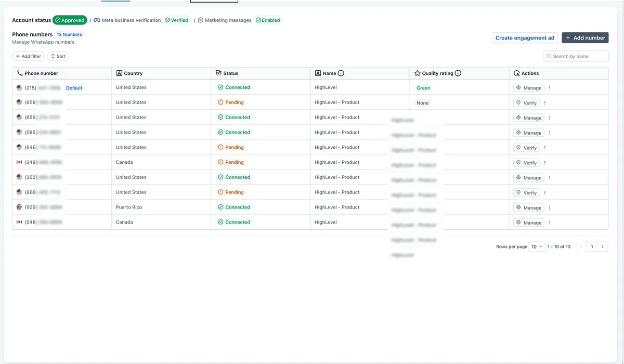Verify the (888) pending number

point(526,192)
